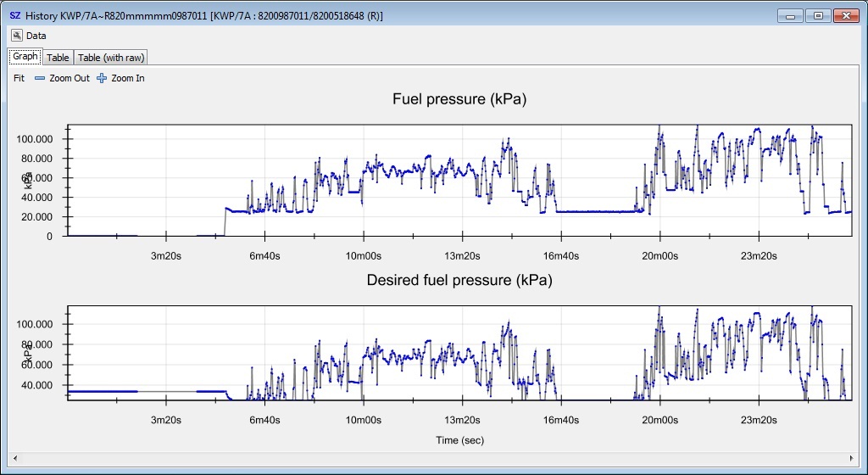868x475 pixels.
Task: Click the 10m00s tick label on top chart
Action: (x=364, y=256)
